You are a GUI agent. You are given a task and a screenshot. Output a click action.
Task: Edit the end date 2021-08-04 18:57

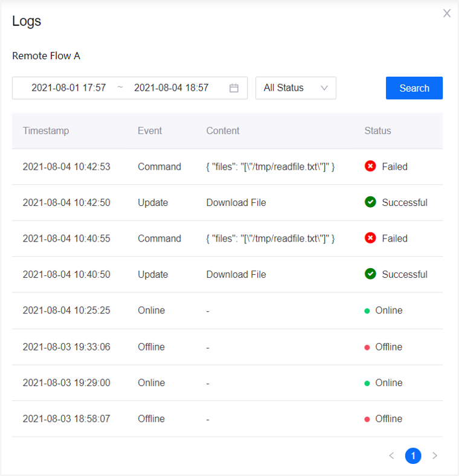pos(172,88)
